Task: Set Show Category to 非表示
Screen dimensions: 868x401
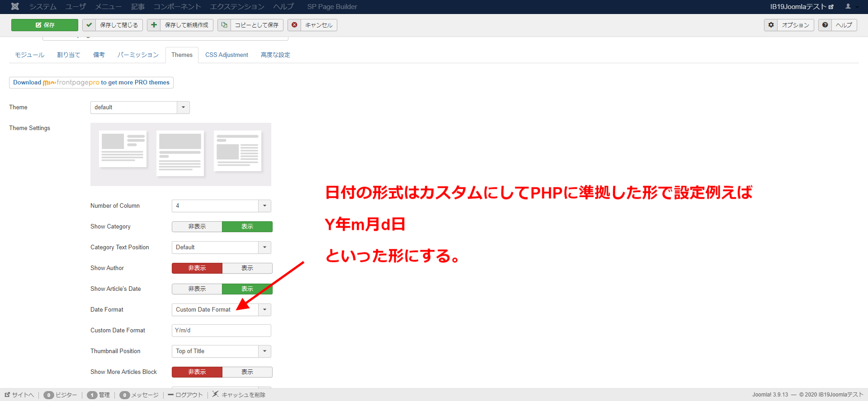Action: point(197,227)
